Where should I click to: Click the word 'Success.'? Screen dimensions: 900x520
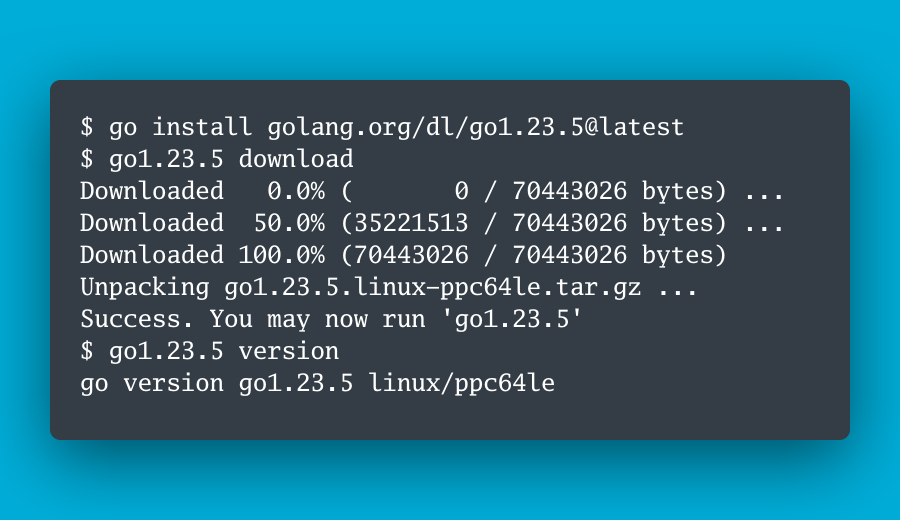click(x=138, y=319)
